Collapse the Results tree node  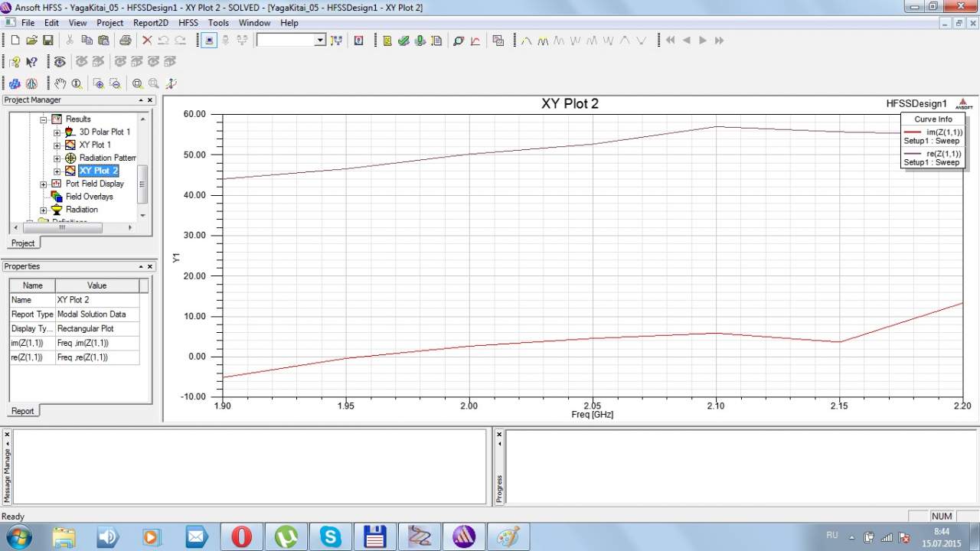[44, 119]
